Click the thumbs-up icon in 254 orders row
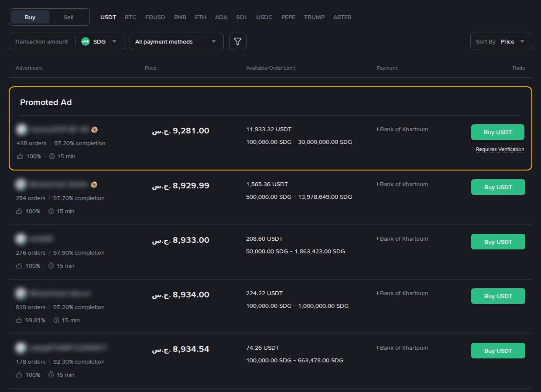Viewport: 541px width, 392px height. point(19,211)
